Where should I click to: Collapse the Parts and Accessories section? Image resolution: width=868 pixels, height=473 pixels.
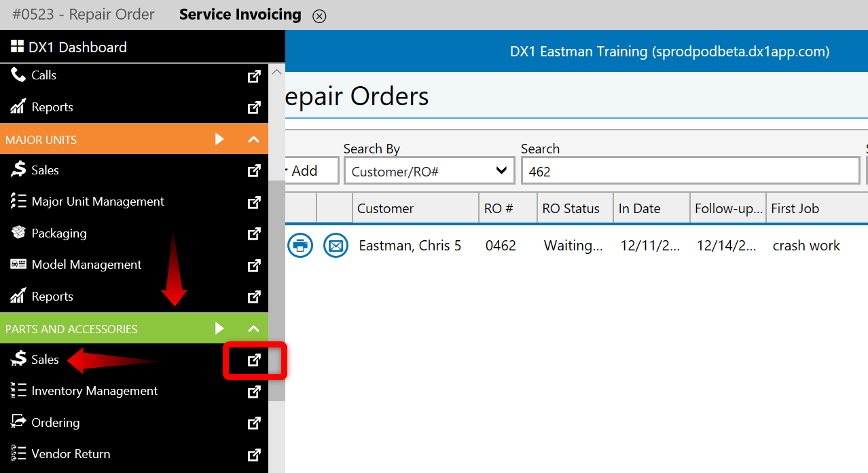coord(253,328)
